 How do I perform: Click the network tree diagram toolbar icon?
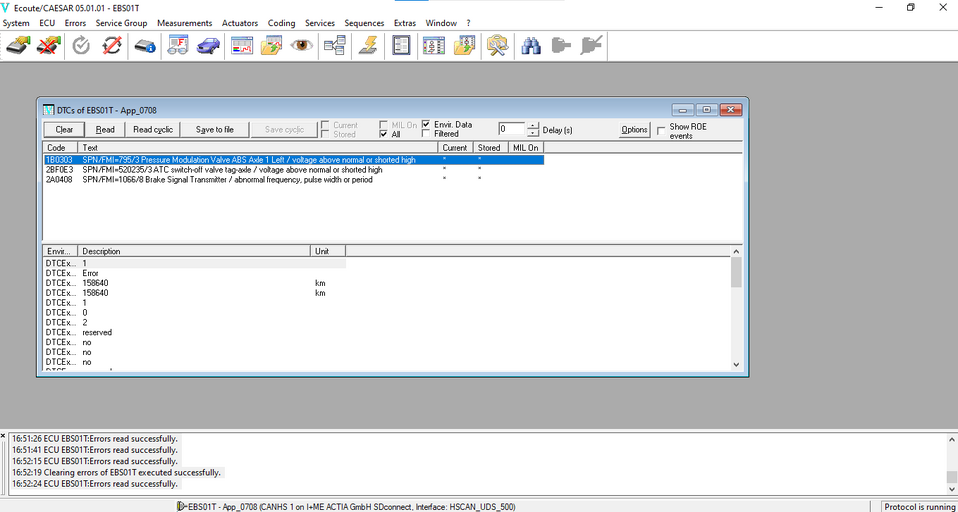pos(334,46)
